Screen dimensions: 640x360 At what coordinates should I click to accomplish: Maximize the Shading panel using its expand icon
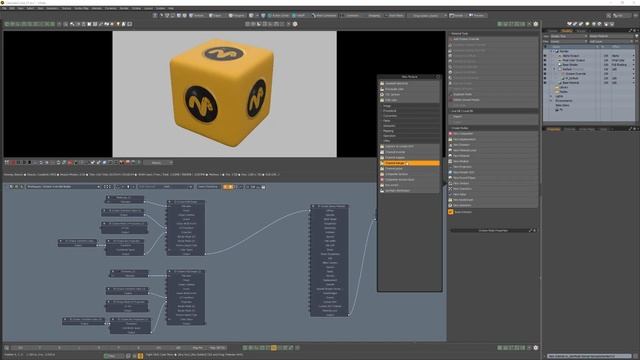click(x=631, y=31)
